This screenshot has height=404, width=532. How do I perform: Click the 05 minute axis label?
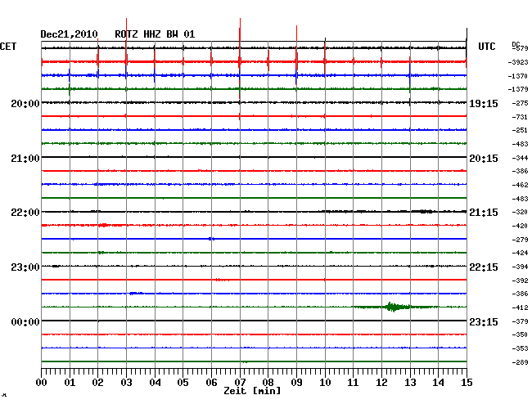pyautogui.click(x=183, y=383)
